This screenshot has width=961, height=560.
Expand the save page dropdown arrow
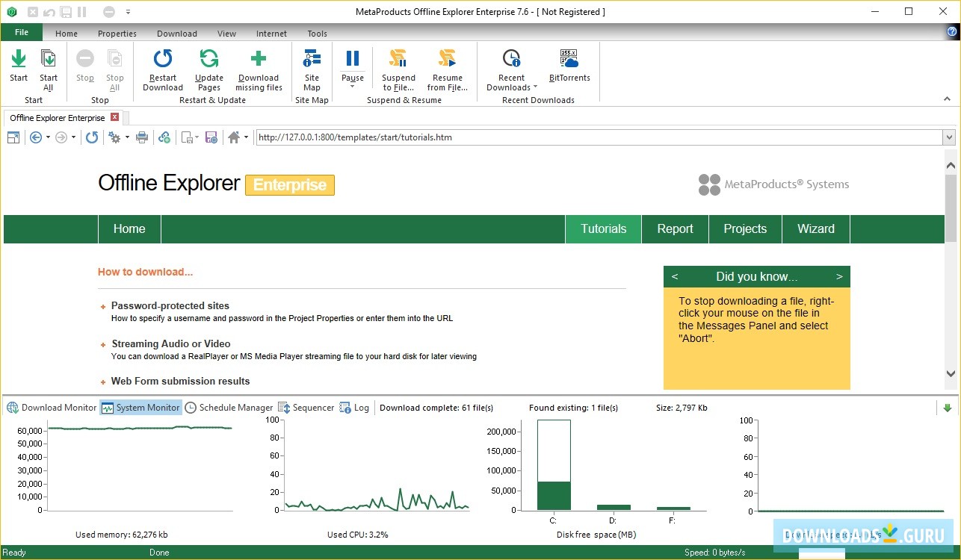tap(197, 137)
